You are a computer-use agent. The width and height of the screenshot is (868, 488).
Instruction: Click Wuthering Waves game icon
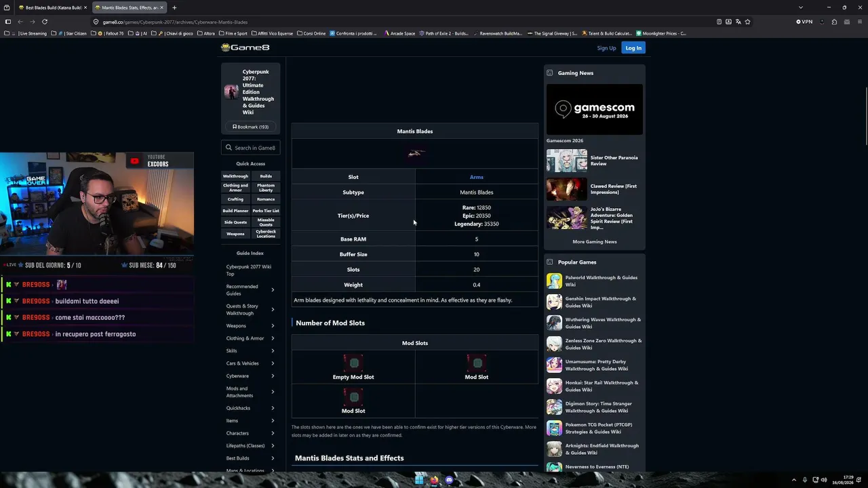pyautogui.click(x=554, y=323)
